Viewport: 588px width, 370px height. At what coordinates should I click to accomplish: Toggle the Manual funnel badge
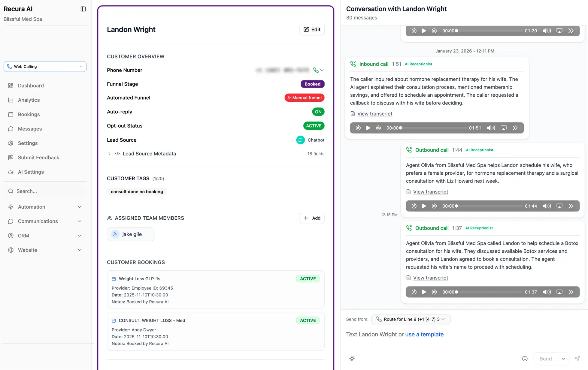(x=304, y=98)
